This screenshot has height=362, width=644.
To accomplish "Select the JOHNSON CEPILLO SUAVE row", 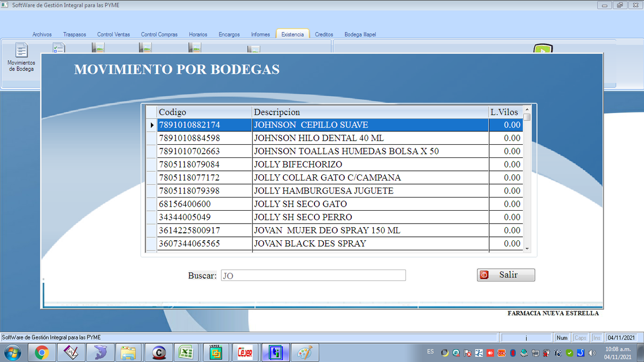I will 334,125.
